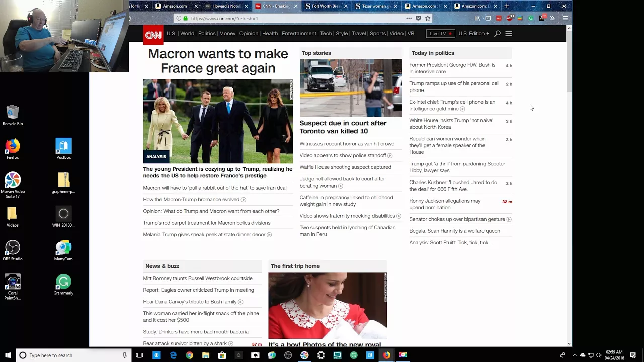Open 'Melania Trump gives sneak peek at state dinner'
The image size is (644, 362).
click(x=204, y=234)
